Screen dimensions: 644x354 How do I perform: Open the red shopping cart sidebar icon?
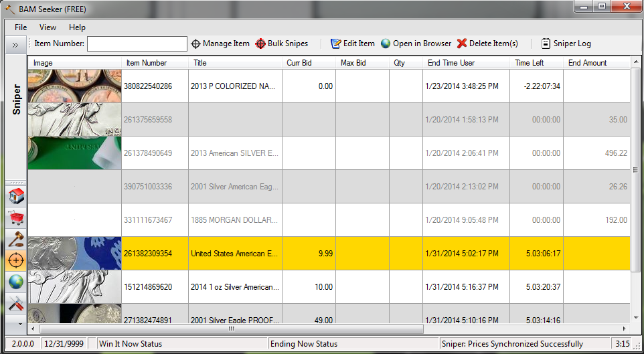(x=16, y=217)
